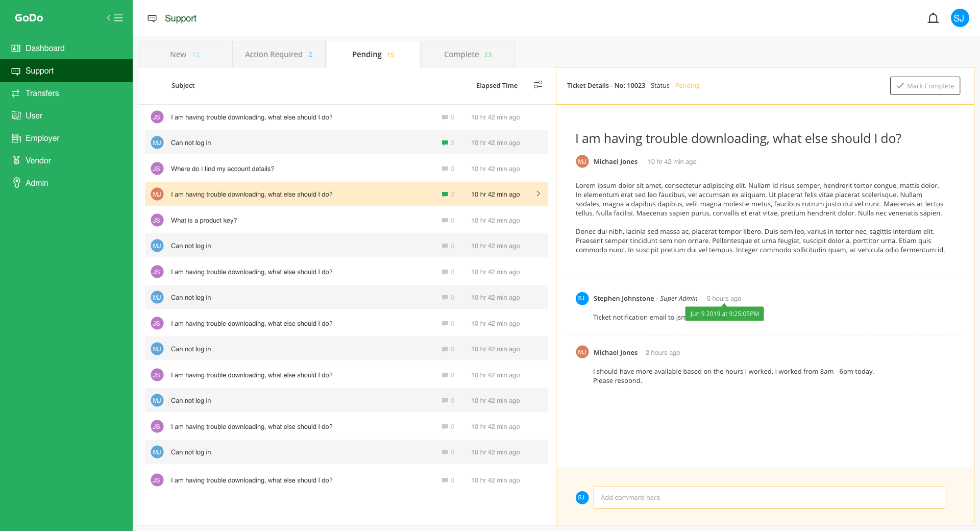Select the Complete tab

pos(467,55)
